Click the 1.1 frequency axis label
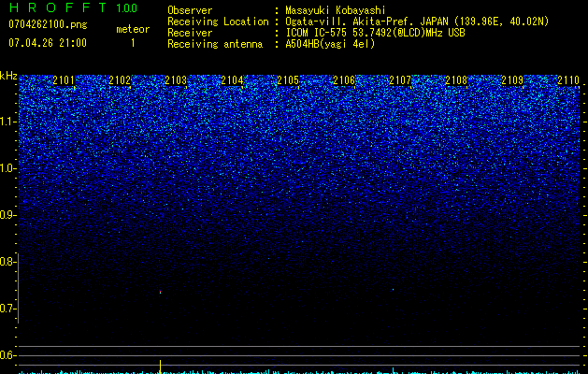 coord(8,122)
